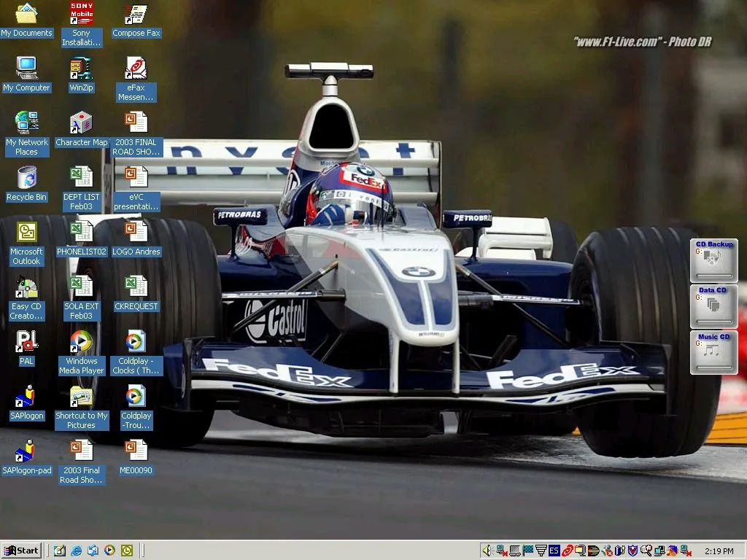The width and height of the screenshot is (747, 560).
Task: Open the Character Map shortcut
Action: [x=81, y=124]
